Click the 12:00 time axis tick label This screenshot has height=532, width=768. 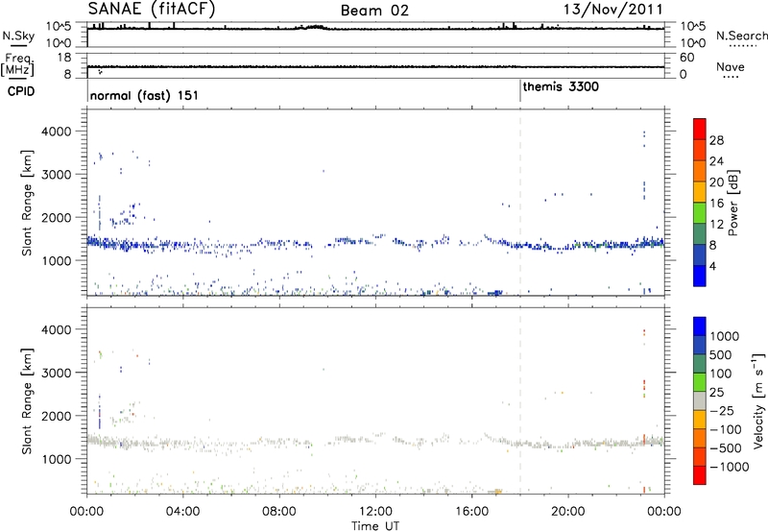[x=375, y=512]
